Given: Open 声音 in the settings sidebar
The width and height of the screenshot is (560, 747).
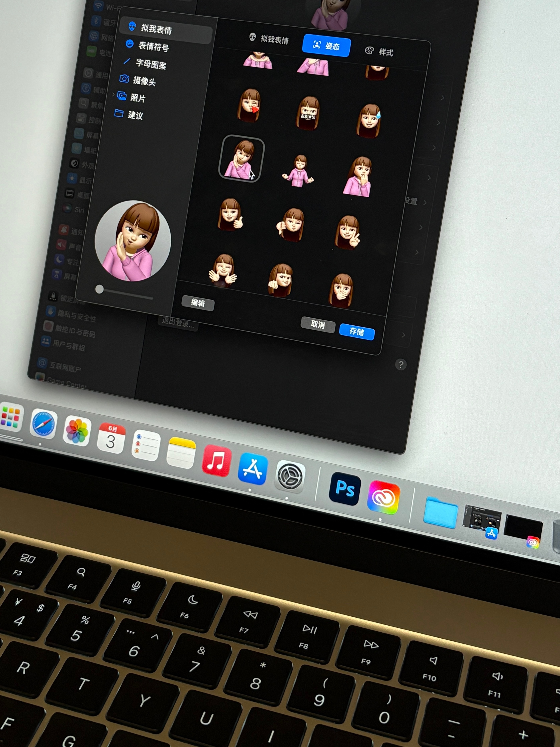Looking at the screenshot, I should pos(69,246).
